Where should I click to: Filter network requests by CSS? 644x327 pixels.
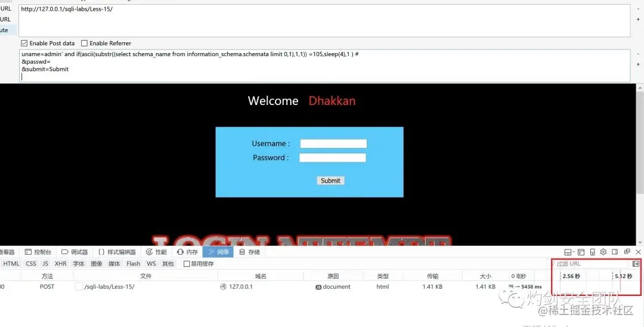click(31, 264)
